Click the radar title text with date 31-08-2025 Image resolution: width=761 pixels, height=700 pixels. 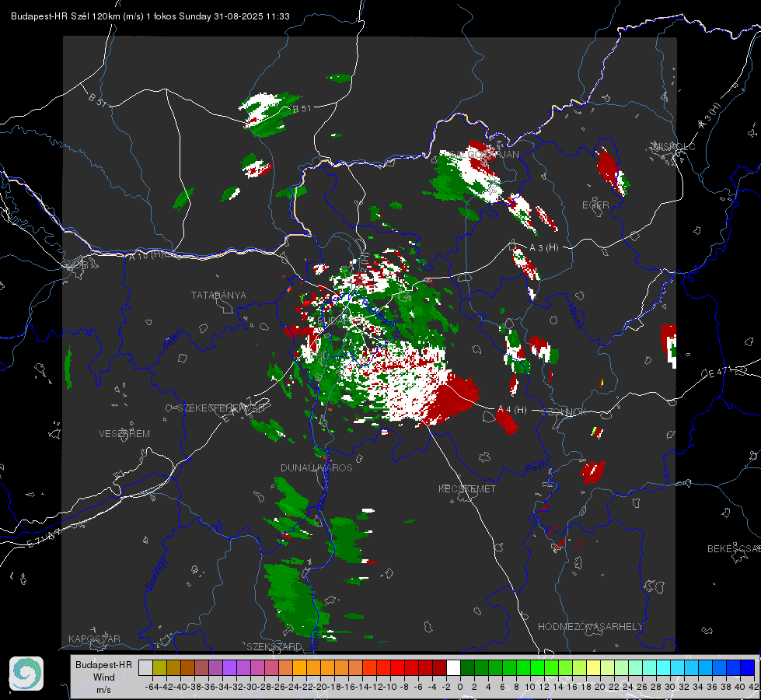[150, 16]
